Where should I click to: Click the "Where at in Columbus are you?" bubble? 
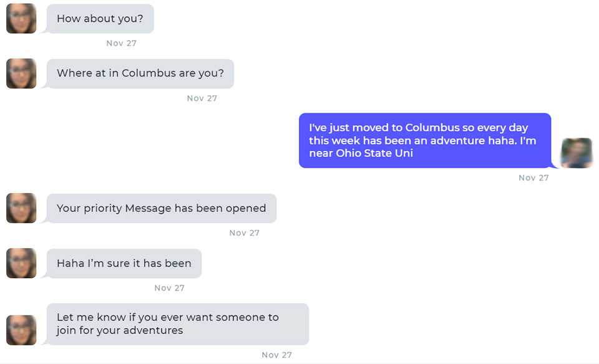pos(140,73)
